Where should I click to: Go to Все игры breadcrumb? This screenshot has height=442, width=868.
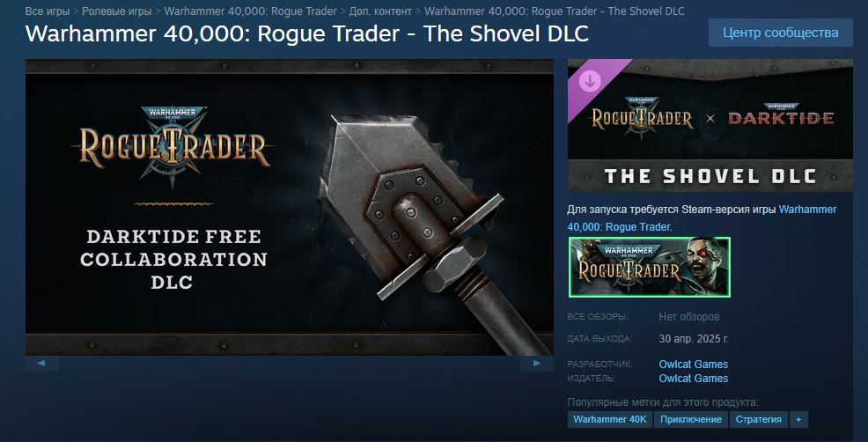click(48, 11)
